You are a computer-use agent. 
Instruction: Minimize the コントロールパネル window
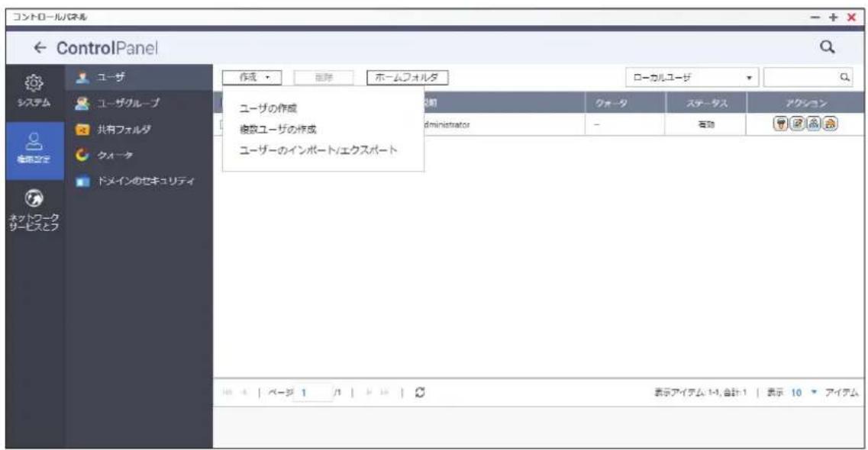815,18
